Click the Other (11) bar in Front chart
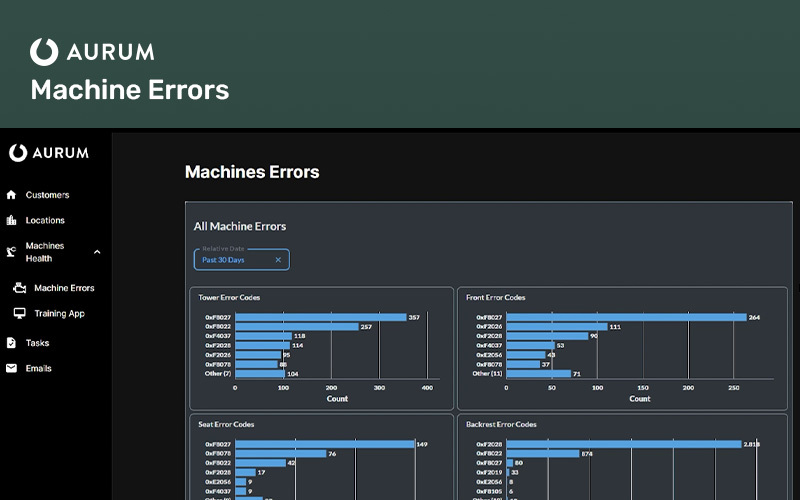 click(x=539, y=373)
